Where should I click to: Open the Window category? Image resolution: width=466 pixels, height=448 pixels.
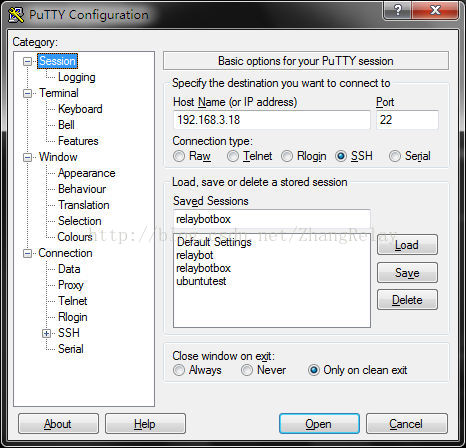[58, 157]
